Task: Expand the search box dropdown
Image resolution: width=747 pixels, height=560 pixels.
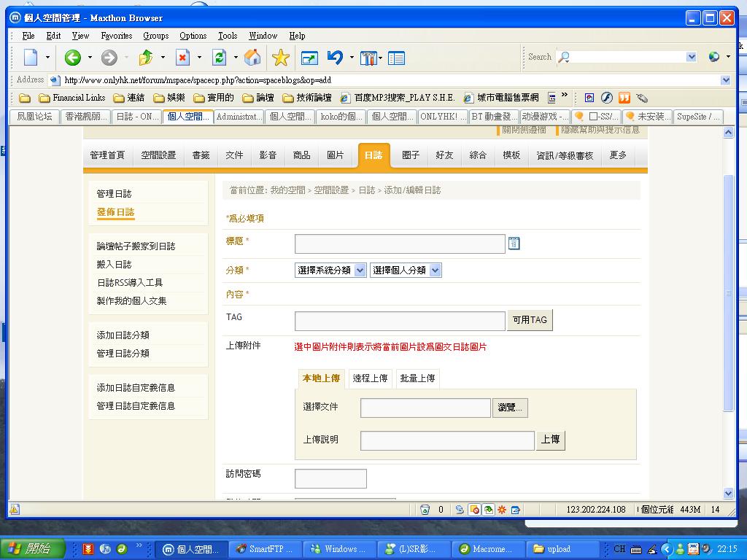Action: 692,57
